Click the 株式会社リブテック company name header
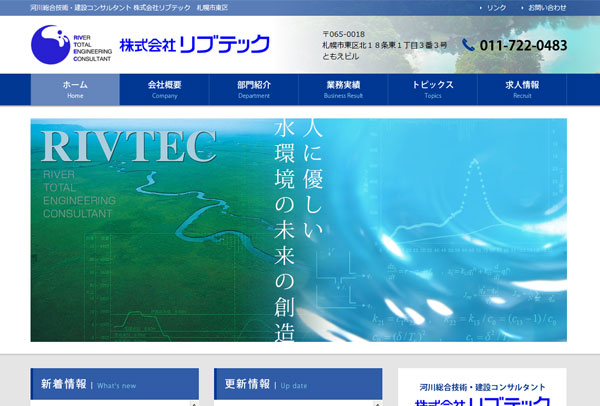The height and width of the screenshot is (406, 600). click(x=194, y=45)
